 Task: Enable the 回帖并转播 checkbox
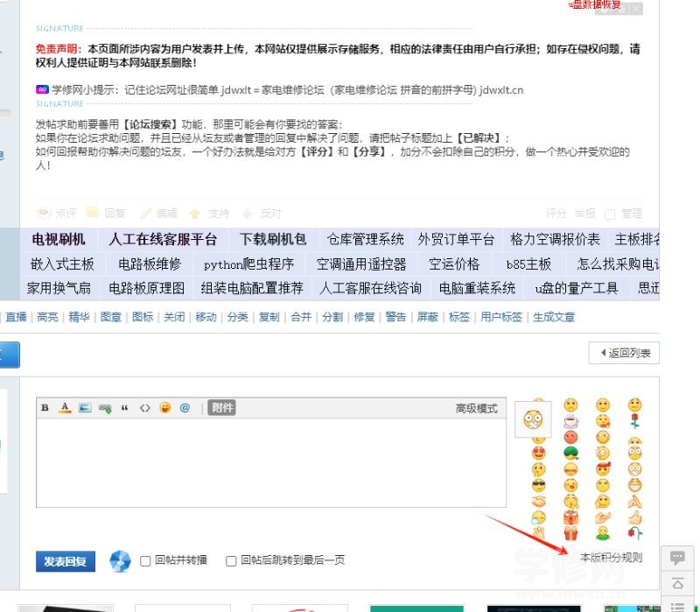point(146,561)
